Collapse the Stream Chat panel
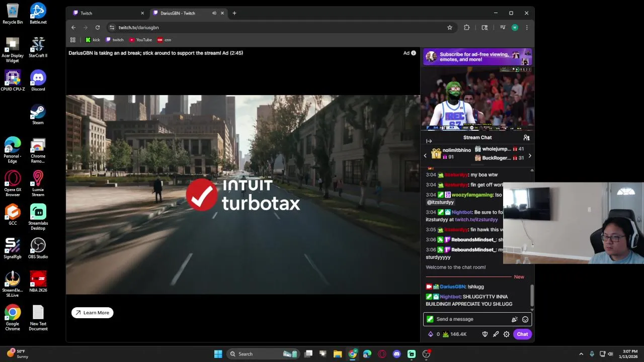 [429, 141]
